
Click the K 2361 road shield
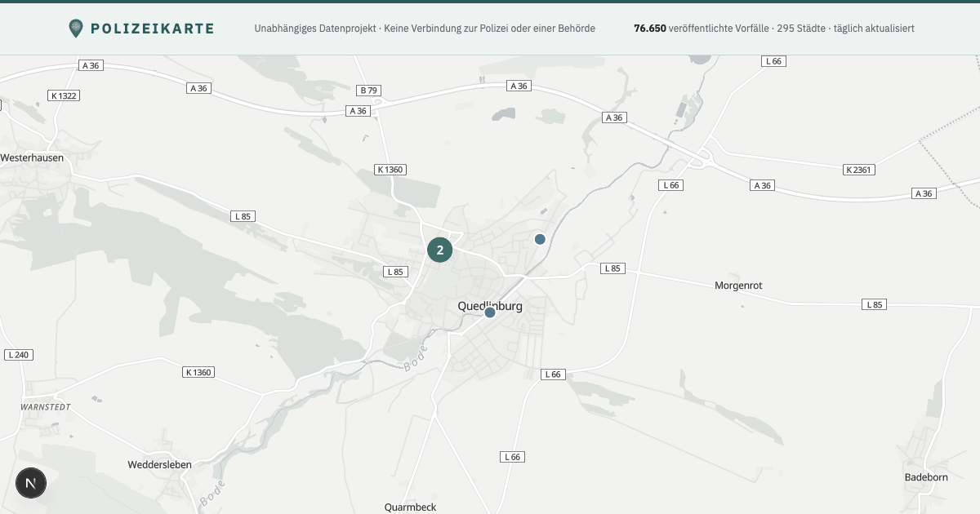pos(859,170)
